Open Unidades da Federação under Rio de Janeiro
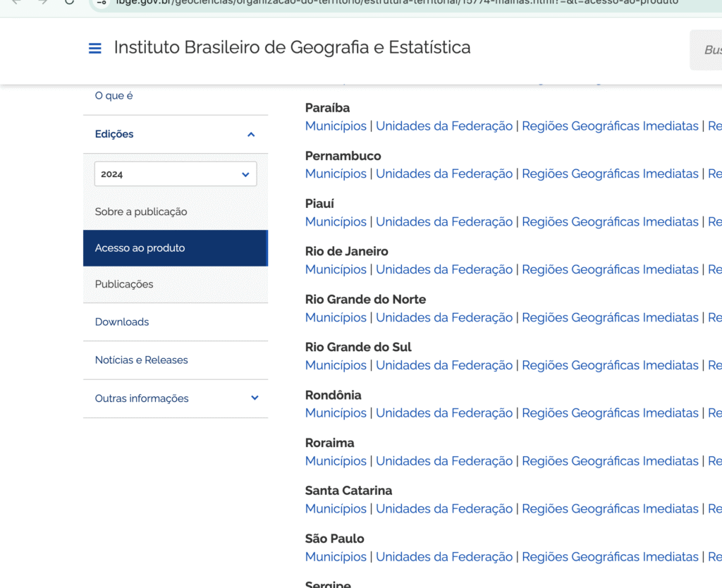Viewport: 722px width, 588px height. 444,269
